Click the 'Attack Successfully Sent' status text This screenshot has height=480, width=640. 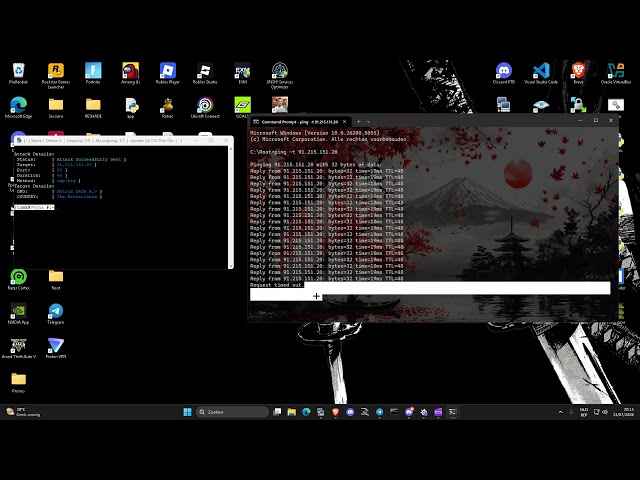pyautogui.click(x=89, y=159)
